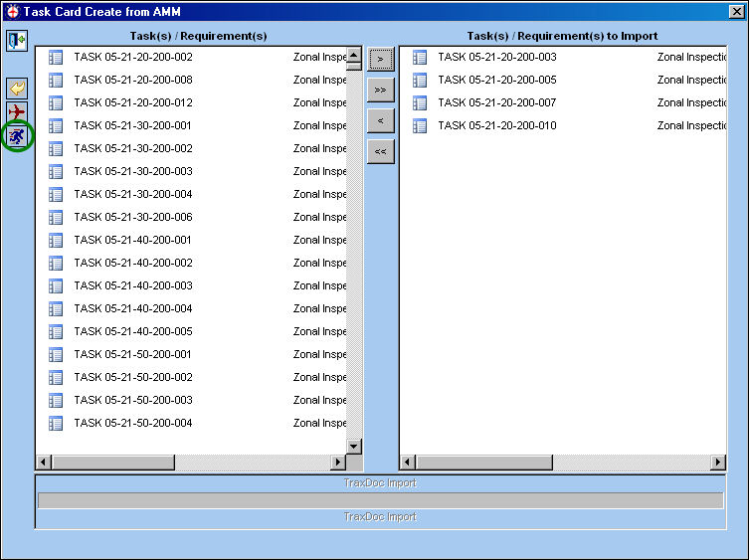
Task: Select TASK 05-21-20-200-012 text
Action: click(x=133, y=102)
